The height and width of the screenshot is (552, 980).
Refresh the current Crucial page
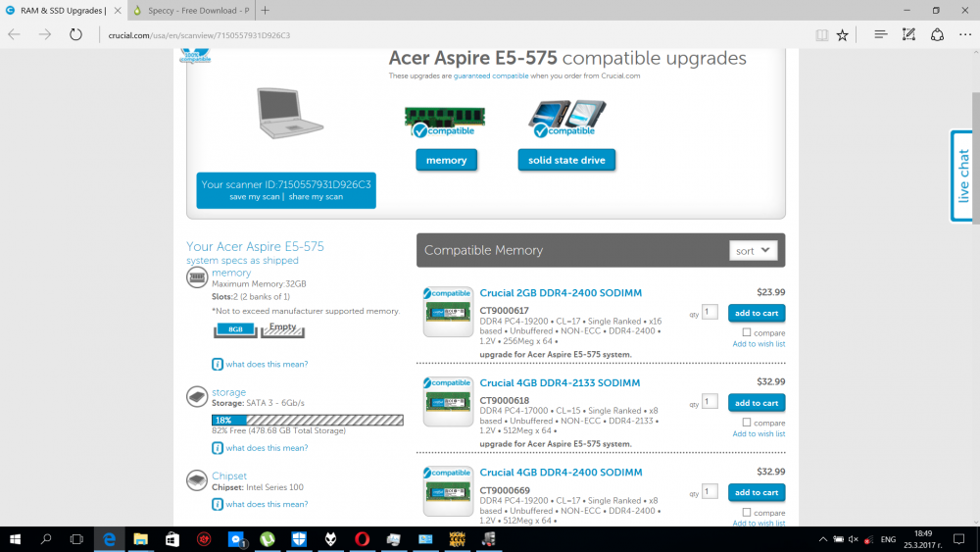pyautogui.click(x=75, y=35)
